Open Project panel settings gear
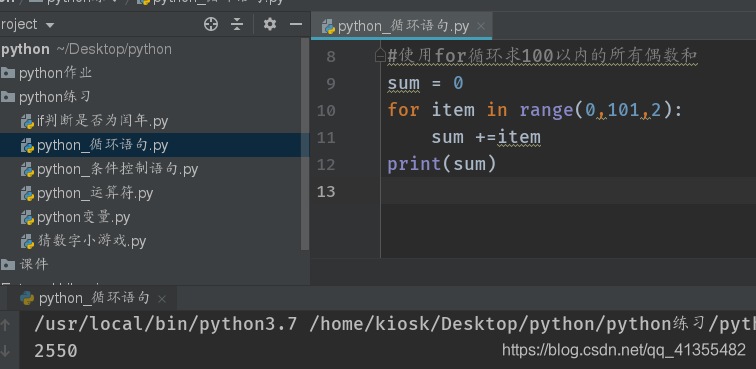 [x=270, y=24]
